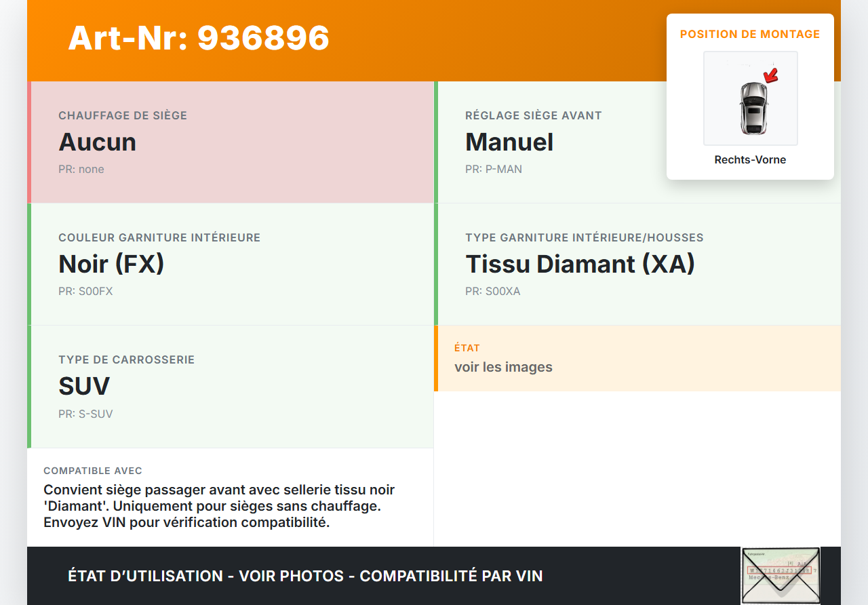Click the red arrow on car diagram
Screen dimensions: 868x605
coord(770,75)
